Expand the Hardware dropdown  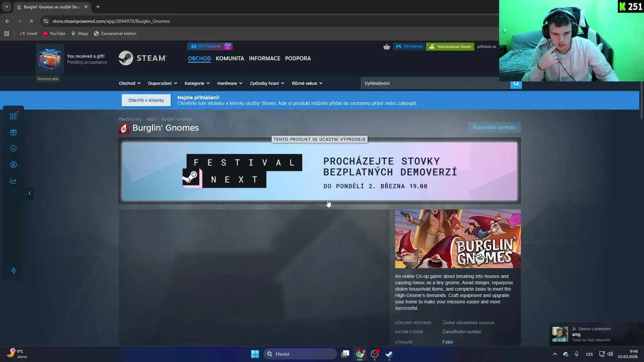click(x=229, y=83)
